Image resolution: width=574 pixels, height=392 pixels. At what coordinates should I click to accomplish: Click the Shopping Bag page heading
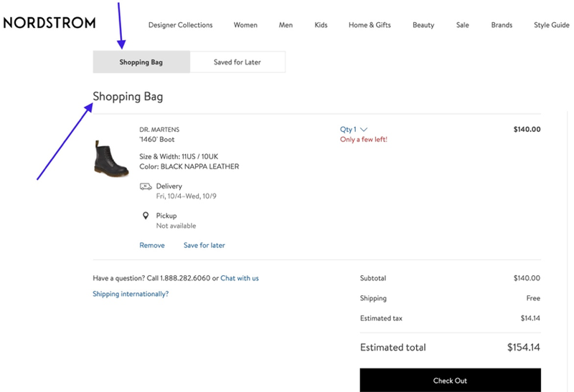pos(128,97)
